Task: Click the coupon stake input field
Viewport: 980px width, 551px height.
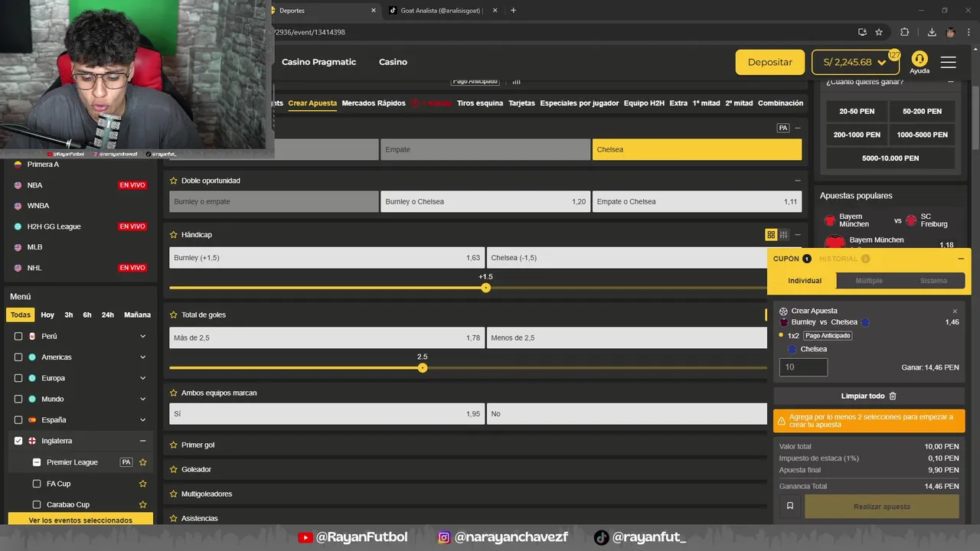Action: click(x=803, y=367)
